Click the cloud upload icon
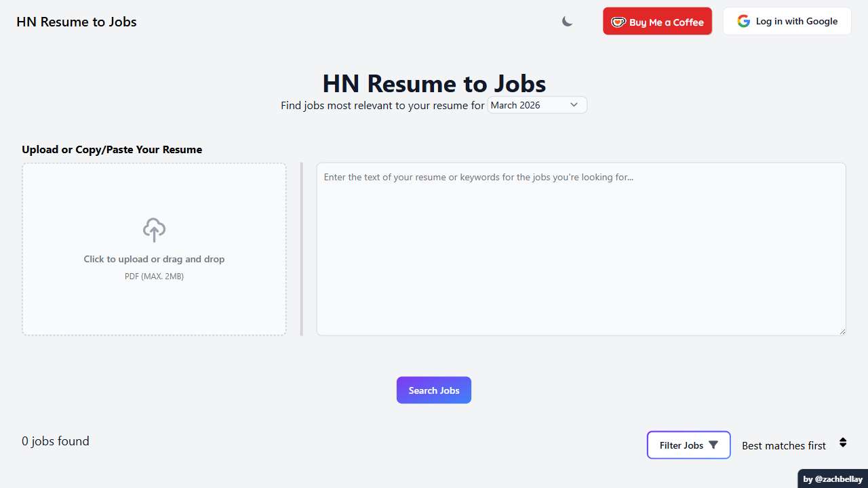Viewport: 868px width, 488px height. pos(154,229)
